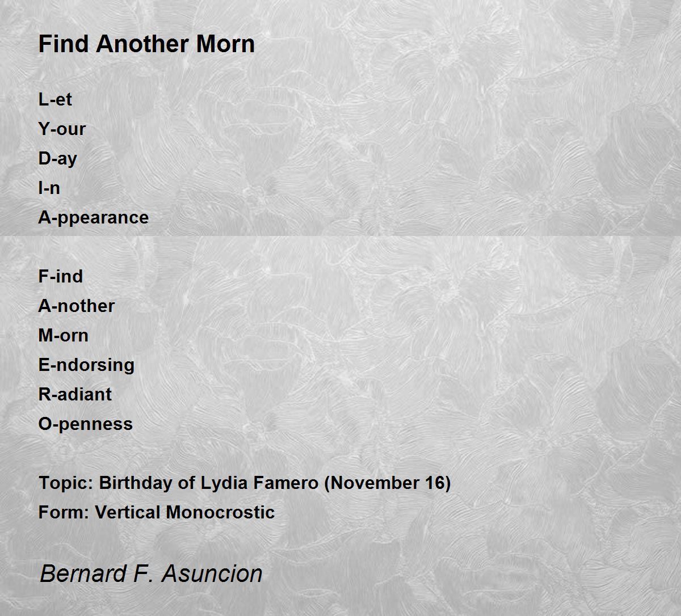This screenshot has height=616, width=681.
Task: Click the Form: Vertical Monocrostic line
Action: pos(157,512)
